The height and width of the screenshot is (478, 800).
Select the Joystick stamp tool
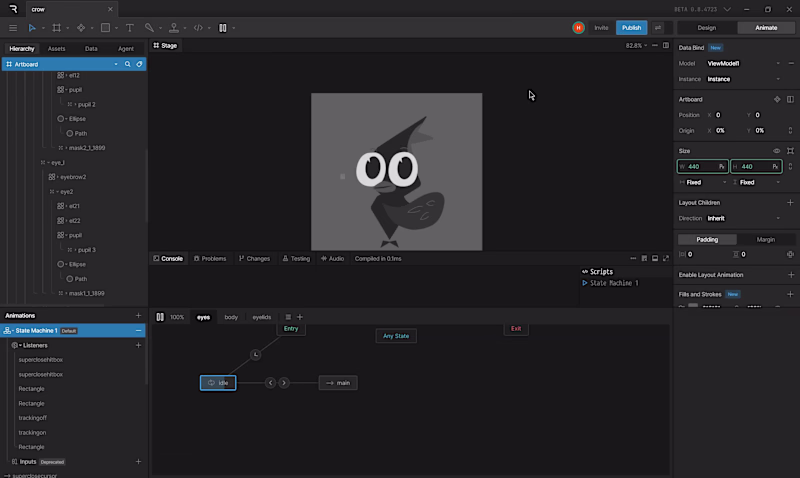point(174,28)
